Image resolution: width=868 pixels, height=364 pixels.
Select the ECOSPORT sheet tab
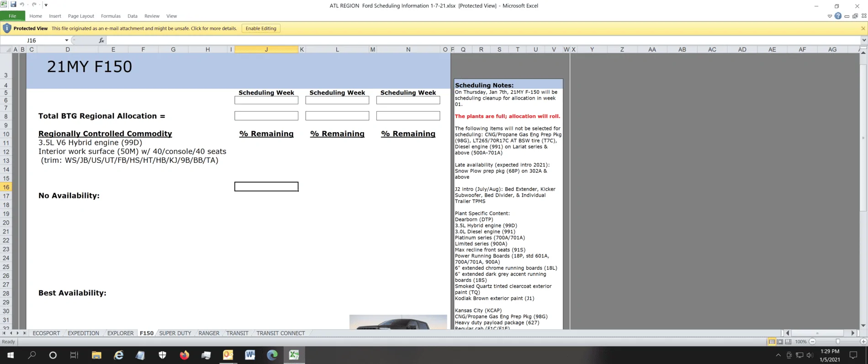pos(46,333)
